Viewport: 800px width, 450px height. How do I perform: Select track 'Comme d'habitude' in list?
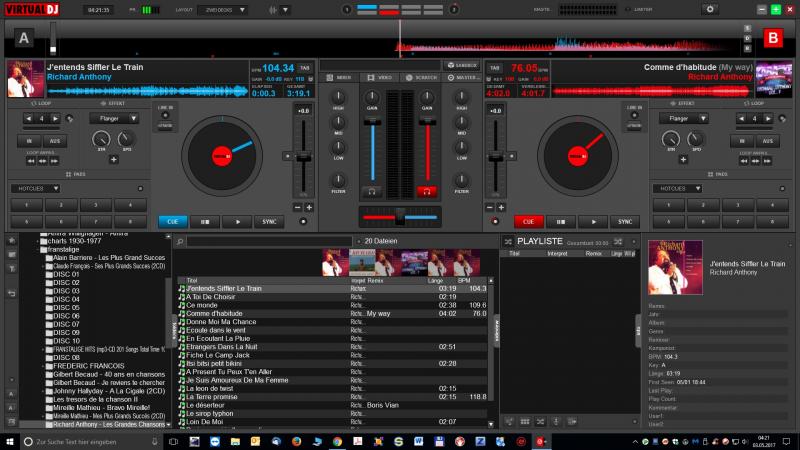click(x=335, y=313)
